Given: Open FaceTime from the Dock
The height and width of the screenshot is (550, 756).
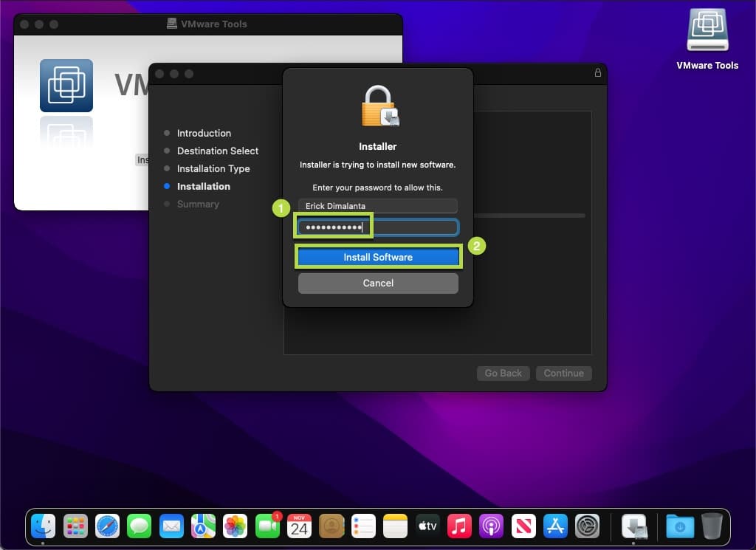Looking at the screenshot, I should tap(267, 526).
